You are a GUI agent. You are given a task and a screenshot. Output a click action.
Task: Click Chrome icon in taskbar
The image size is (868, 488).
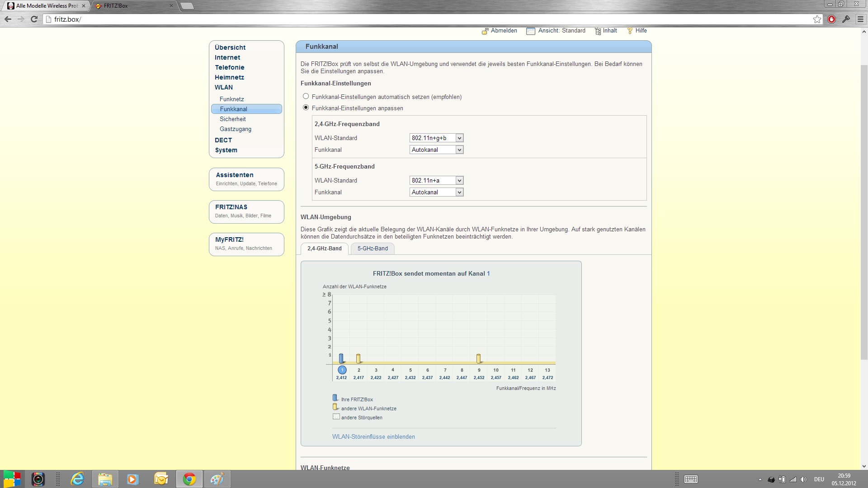click(189, 479)
